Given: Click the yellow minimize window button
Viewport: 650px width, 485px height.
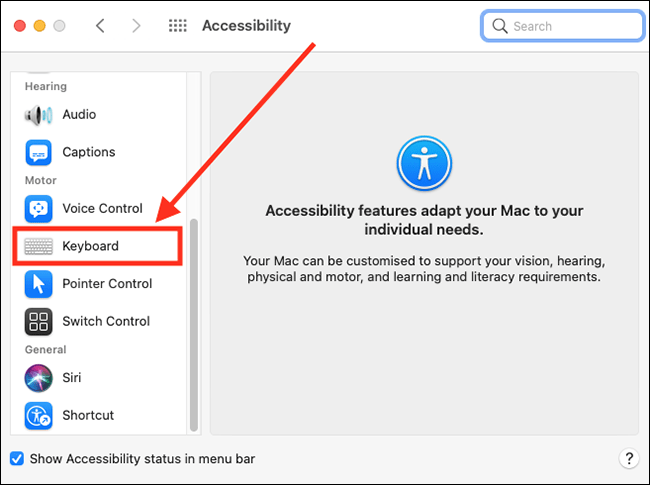Looking at the screenshot, I should click(39, 26).
